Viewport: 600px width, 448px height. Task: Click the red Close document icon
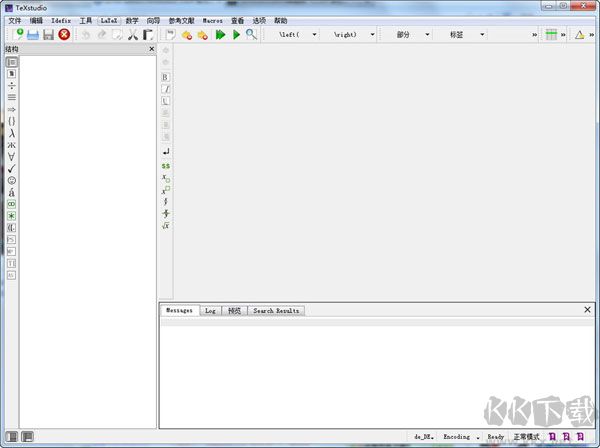click(x=64, y=34)
